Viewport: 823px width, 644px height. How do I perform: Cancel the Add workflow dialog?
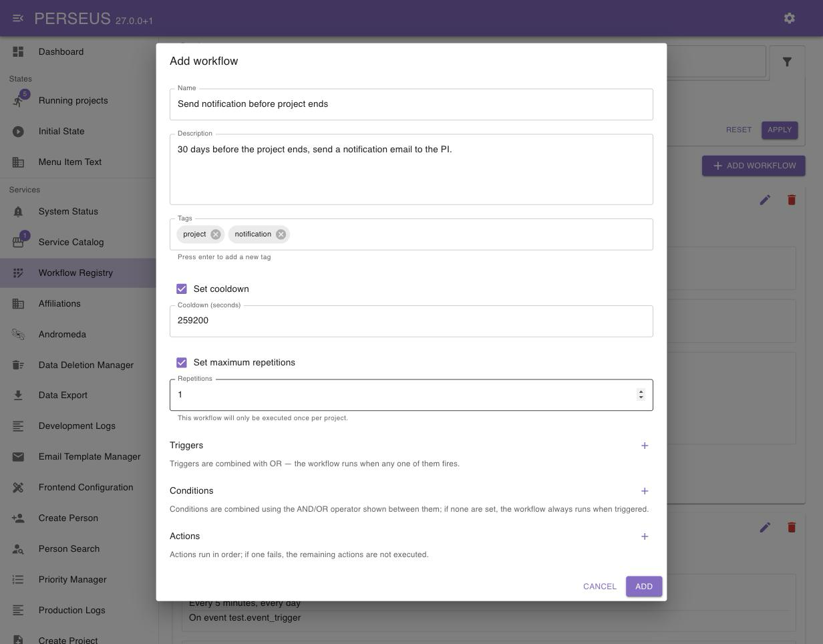[600, 587]
